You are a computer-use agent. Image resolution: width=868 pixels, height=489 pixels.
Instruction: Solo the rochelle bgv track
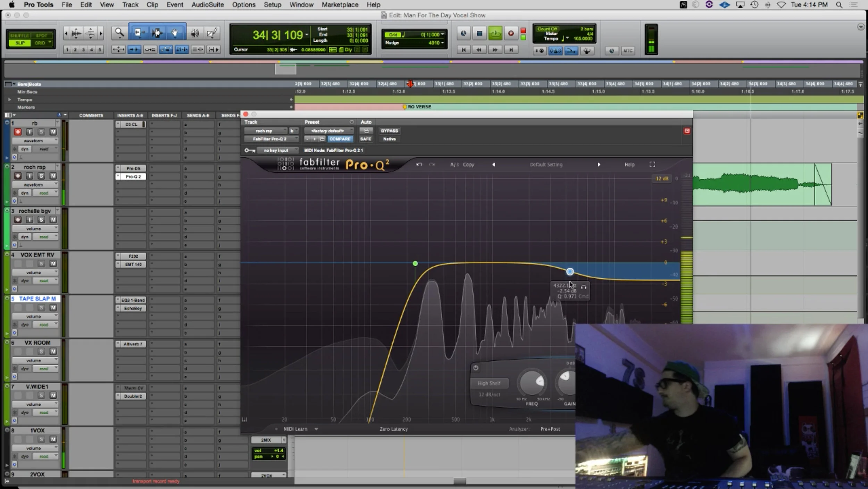(41, 220)
